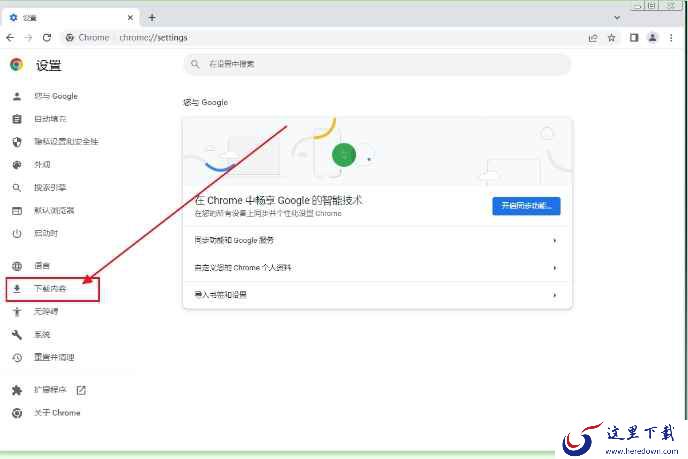Open About Chrome from the sidebar

pos(57,413)
